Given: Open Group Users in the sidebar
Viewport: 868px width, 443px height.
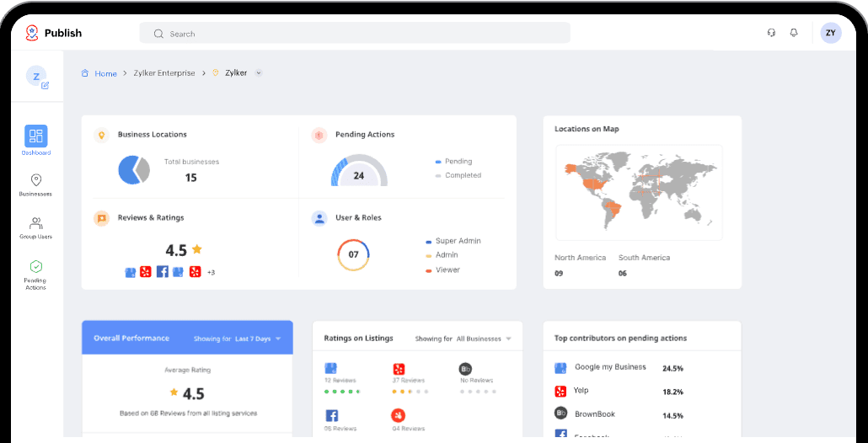Looking at the screenshot, I should 36,227.
